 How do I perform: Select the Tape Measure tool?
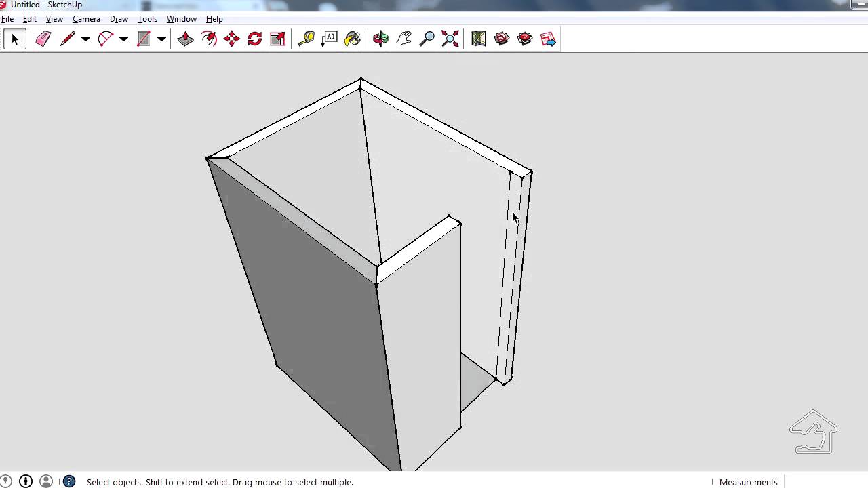pyautogui.click(x=307, y=39)
